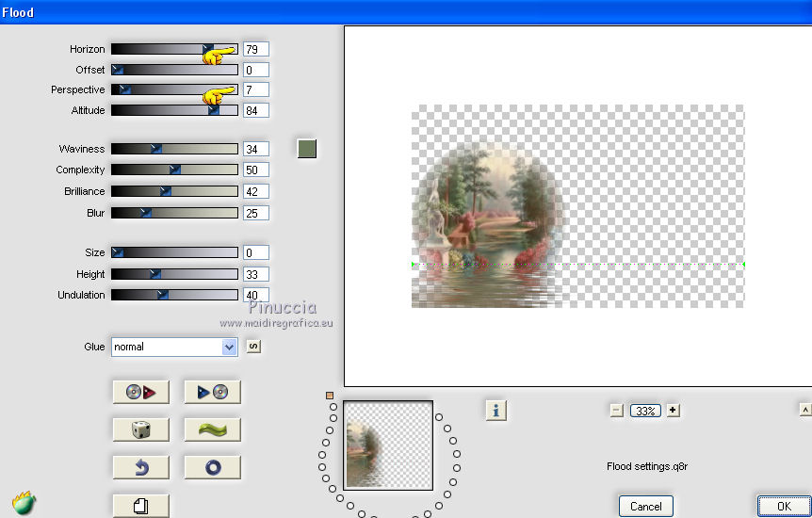812x518 pixels.
Task: Click the Glue label
Action: tap(94, 347)
